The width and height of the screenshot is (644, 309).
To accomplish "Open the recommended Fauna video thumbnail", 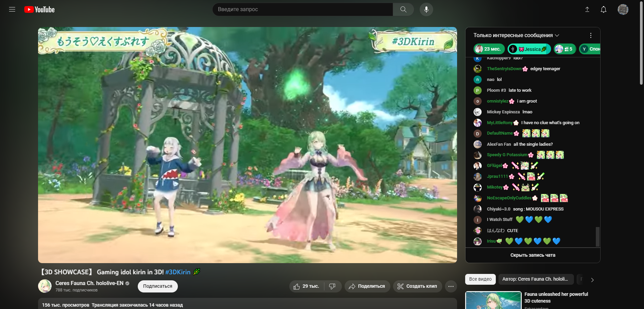I will 493,300.
